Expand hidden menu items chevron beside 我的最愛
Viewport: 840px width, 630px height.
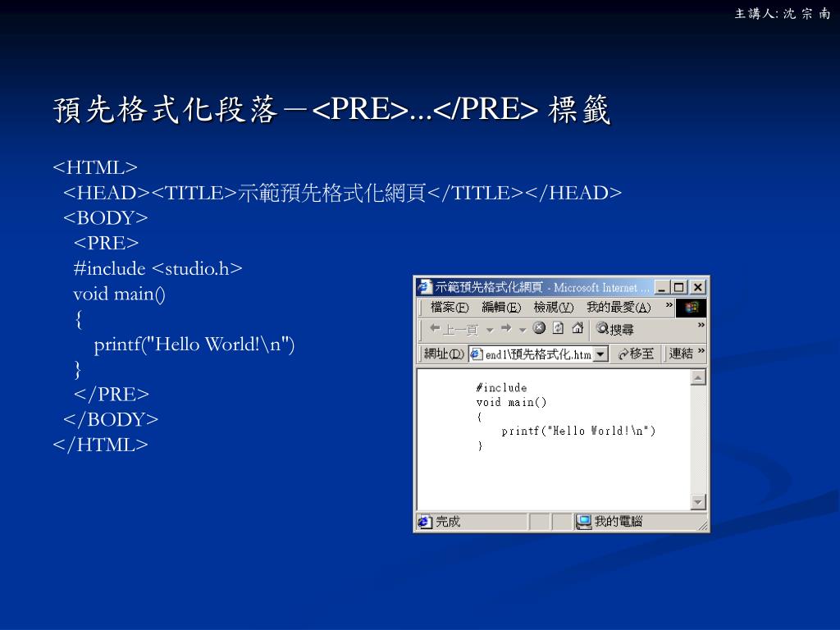point(669,305)
